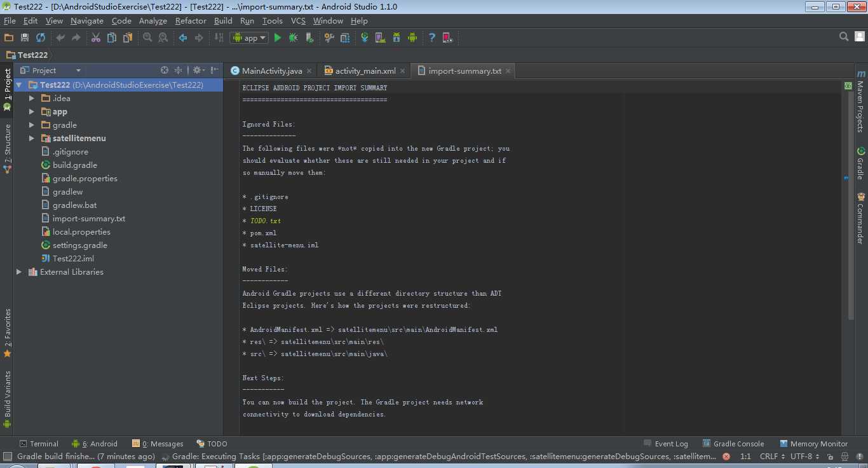Open the Navigate menu

[x=87, y=20]
